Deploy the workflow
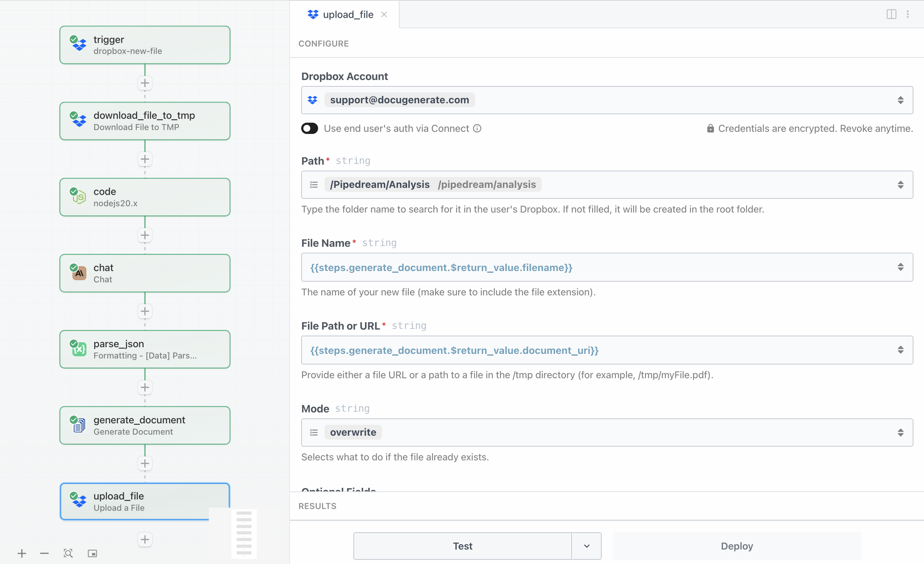The height and width of the screenshot is (564, 924). click(x=736, y=546)
